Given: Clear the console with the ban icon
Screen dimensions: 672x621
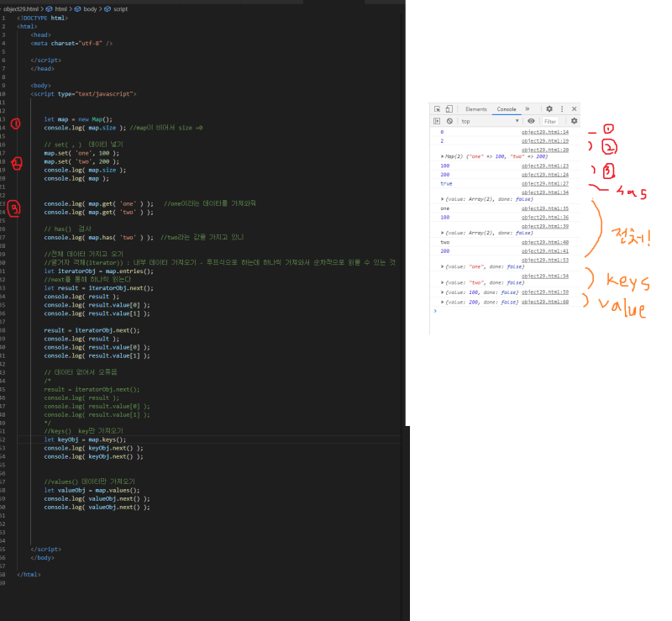Looking at the screenshot, I should (x=449, y=121).
